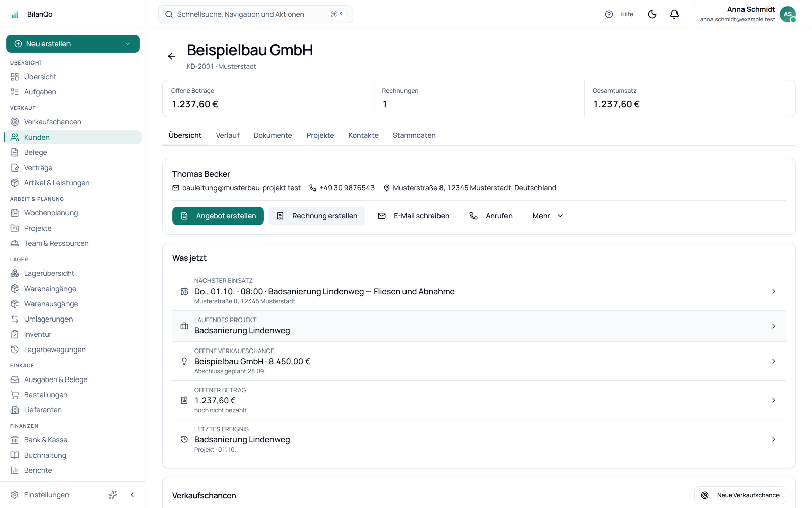Click email bauleitung@musterbau-projekt.test

236,188
